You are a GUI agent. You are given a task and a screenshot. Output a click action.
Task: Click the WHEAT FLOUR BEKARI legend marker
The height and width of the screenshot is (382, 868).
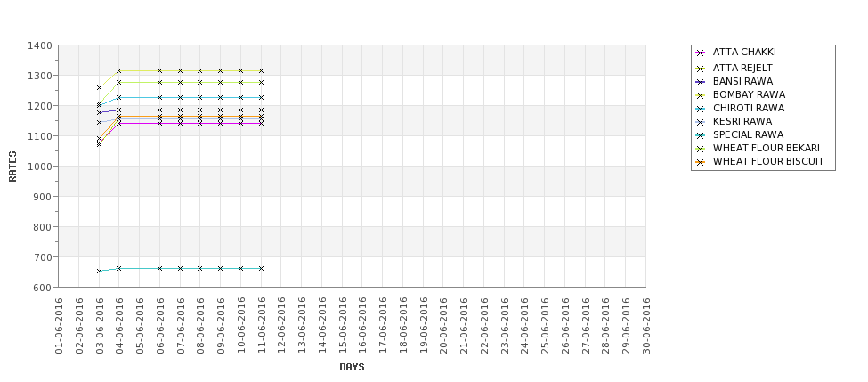(701, 149)
